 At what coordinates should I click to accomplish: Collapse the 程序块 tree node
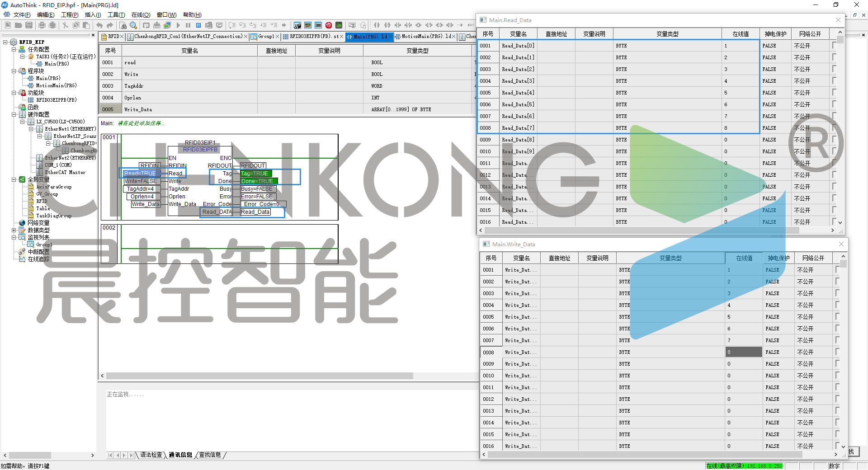[x=14, y=71]
